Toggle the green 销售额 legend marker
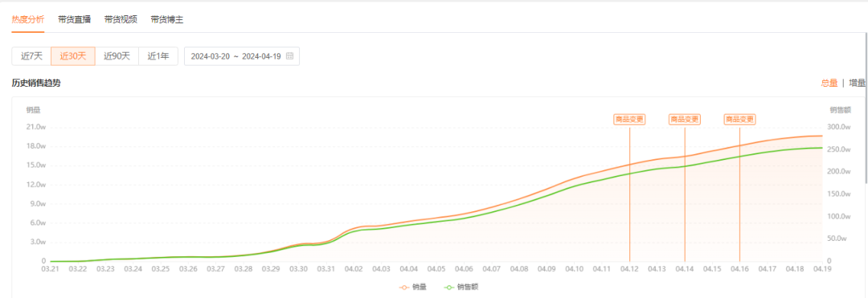The image size is (868, 298). pyautogui.click(x=448, y=288)
